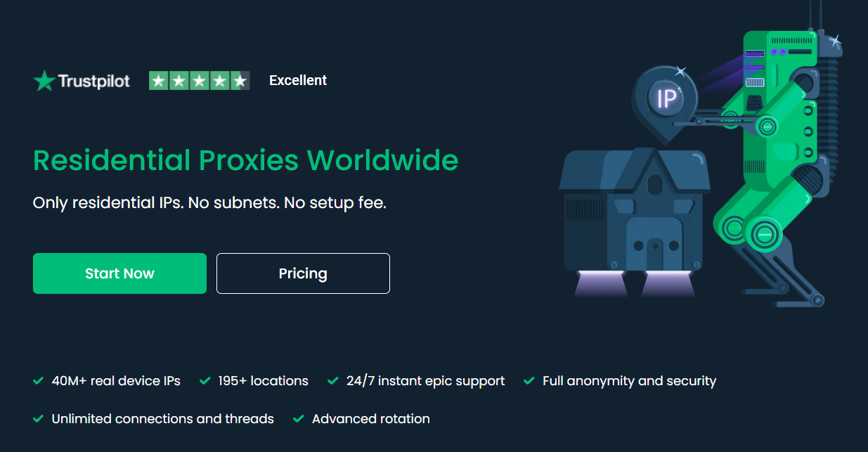This screenshot has height=452, width=868.
Task: Click the 40M+ real device IPs text
Action: [116, 381]
